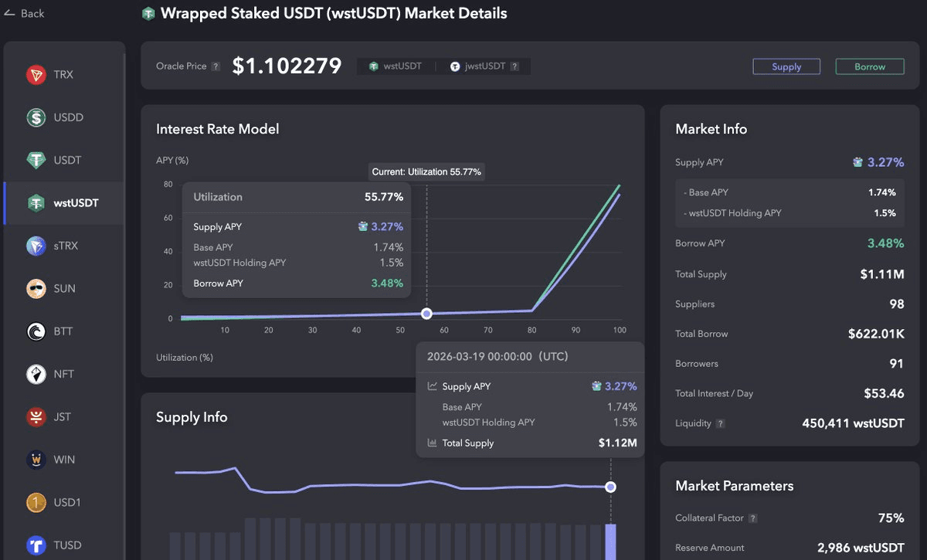
Task: Click the TRX token icon in sidebar
Action: pos(36,75)
